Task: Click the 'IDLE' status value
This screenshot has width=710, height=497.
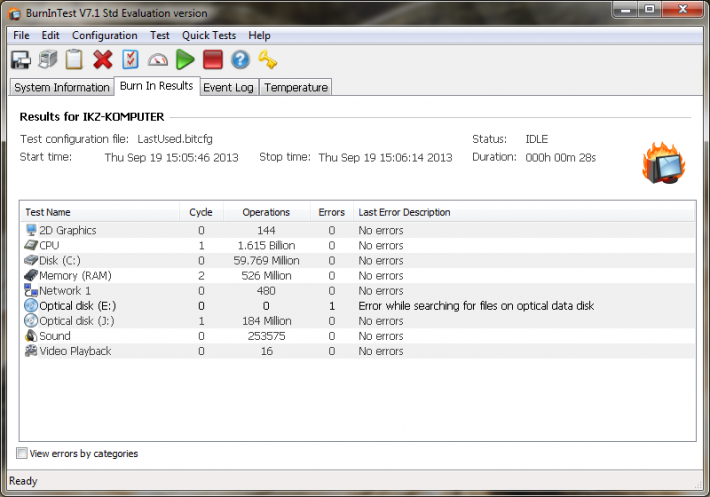Action: click(x=537, y=139)
